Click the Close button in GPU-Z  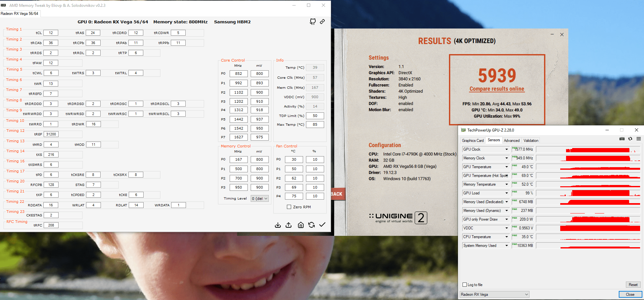[x=630, y=294]
